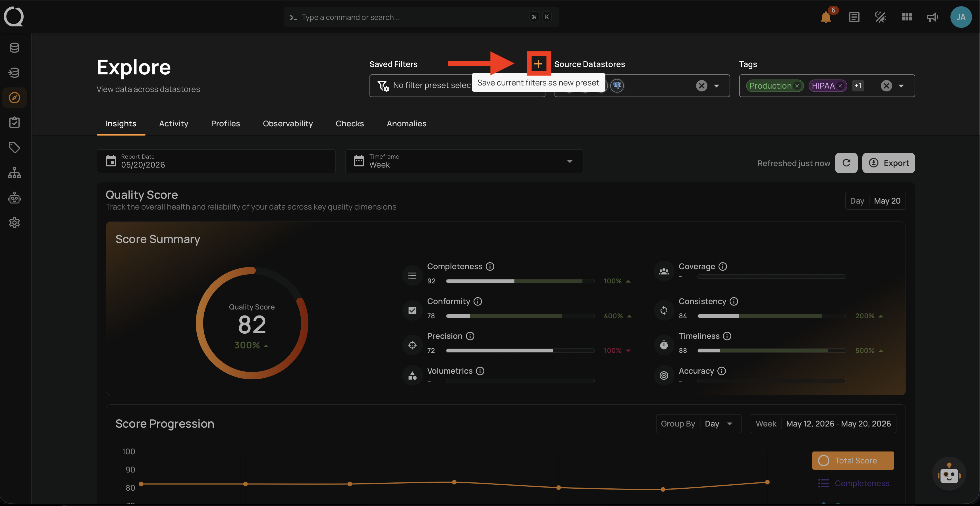Remove the Production tag chip
980x506 pixels.
pos(797,86)
